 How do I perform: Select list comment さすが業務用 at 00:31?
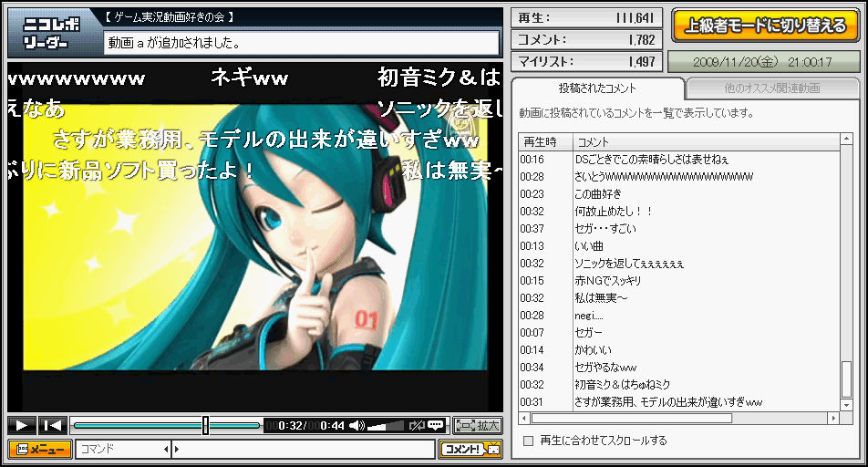679,401
